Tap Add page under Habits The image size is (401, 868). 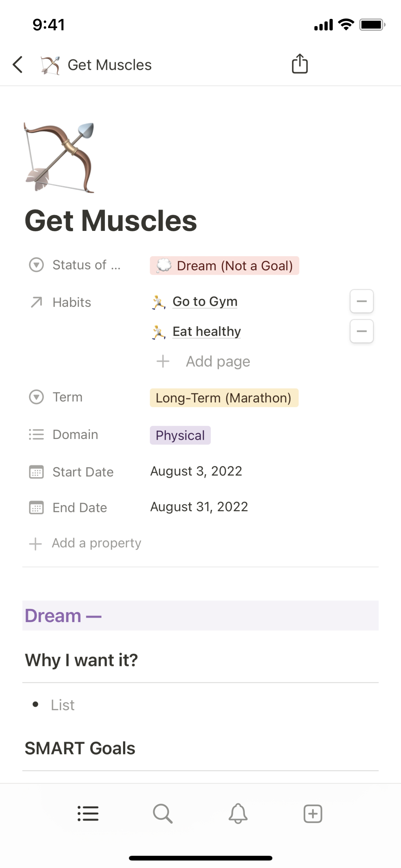[x=218, y=361]
